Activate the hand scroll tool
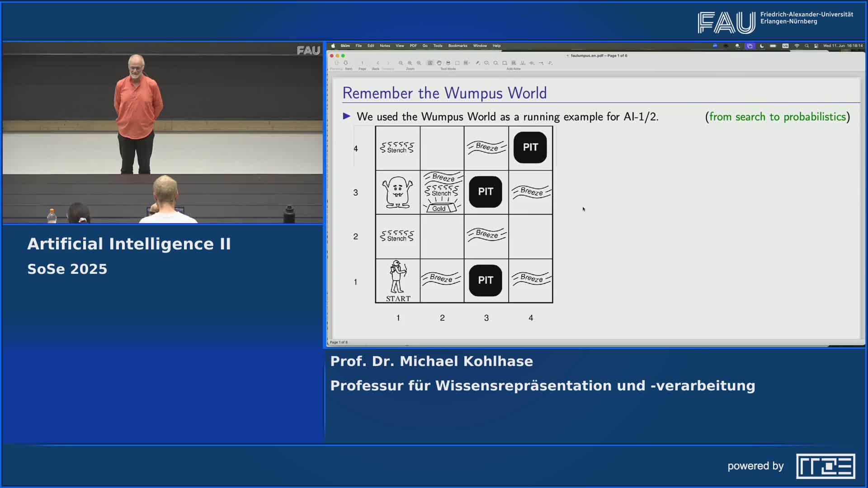Viewport: 868px width, 488px height. tap(439, 63)
